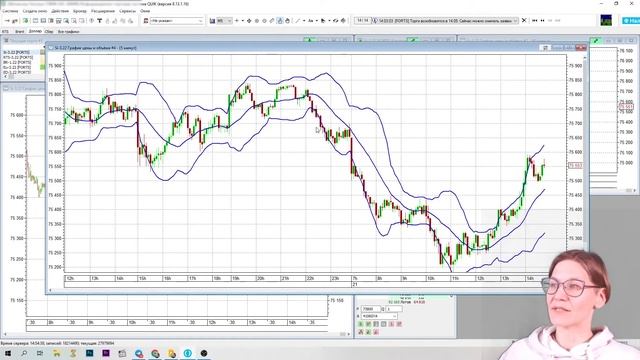Switch to the RTS tab
The width and height of the screenshot is (640, 360).
pos(5,31)
